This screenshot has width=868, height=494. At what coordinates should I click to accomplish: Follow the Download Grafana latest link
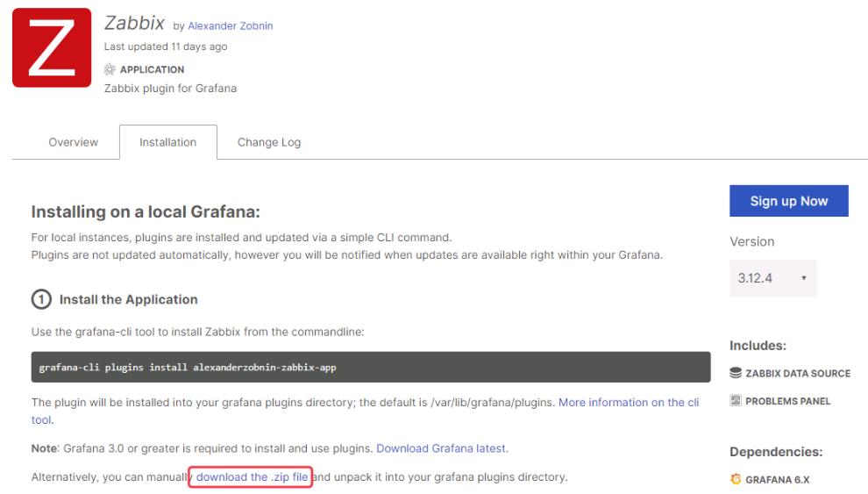click(441, 448)
